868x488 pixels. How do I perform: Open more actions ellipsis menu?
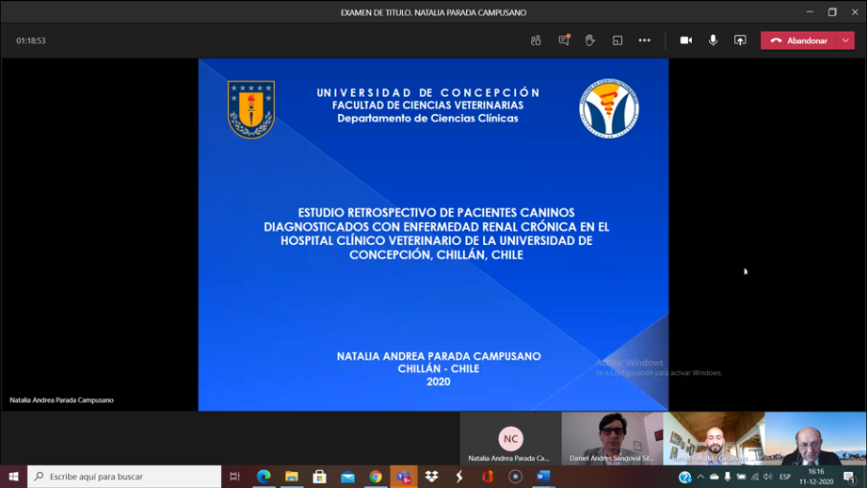point(644,41)
